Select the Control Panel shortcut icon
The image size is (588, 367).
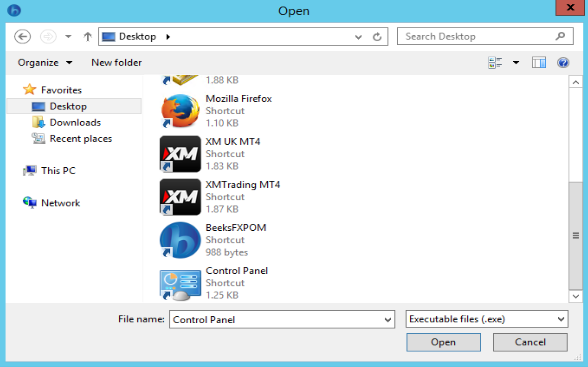[x=180, y=285]
